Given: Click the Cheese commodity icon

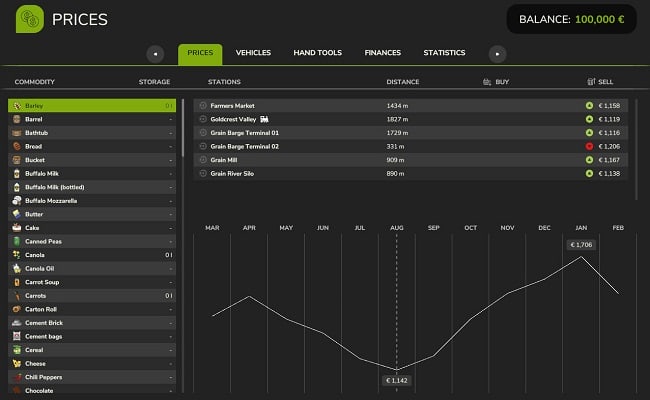Looking at the screenshot, I should (x=16, y=364).
